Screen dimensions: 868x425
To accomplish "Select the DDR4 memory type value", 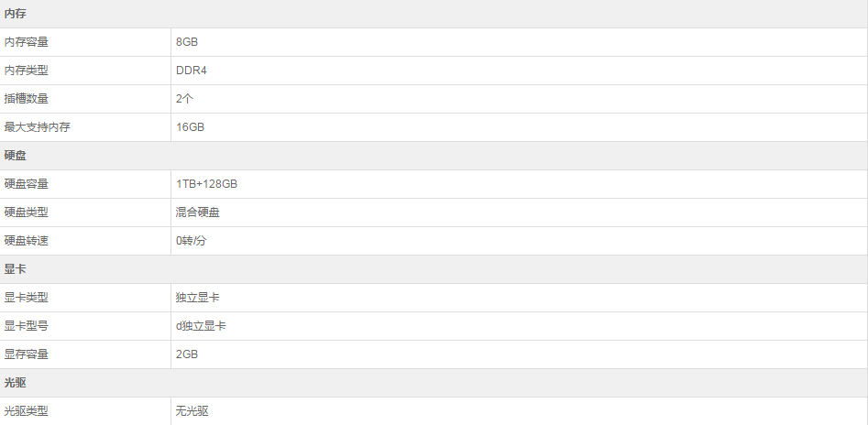I will (191, 71).
